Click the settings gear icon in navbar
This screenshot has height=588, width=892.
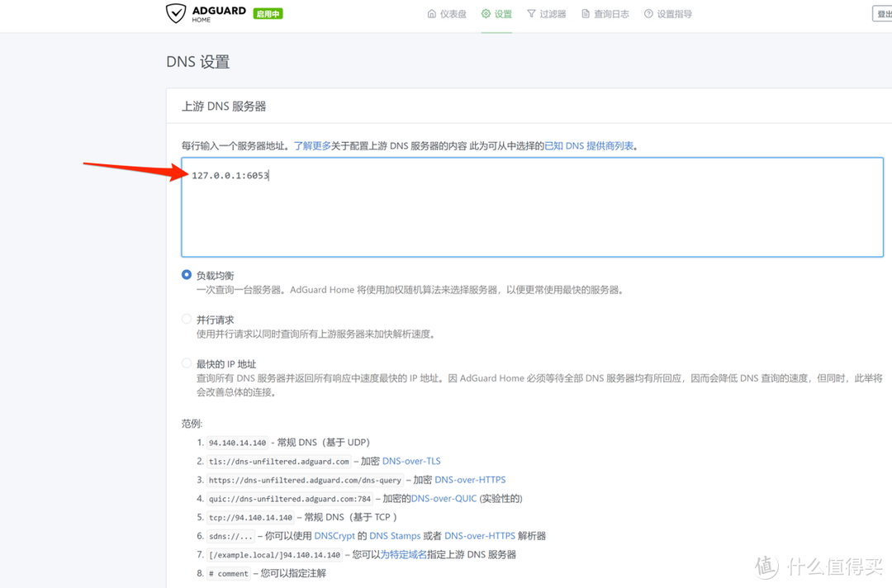coord(486,13)
